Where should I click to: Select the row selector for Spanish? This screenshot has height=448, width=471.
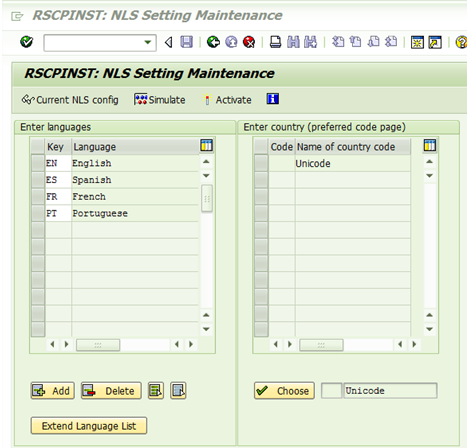pyautogui.click(x=38, y=180)
